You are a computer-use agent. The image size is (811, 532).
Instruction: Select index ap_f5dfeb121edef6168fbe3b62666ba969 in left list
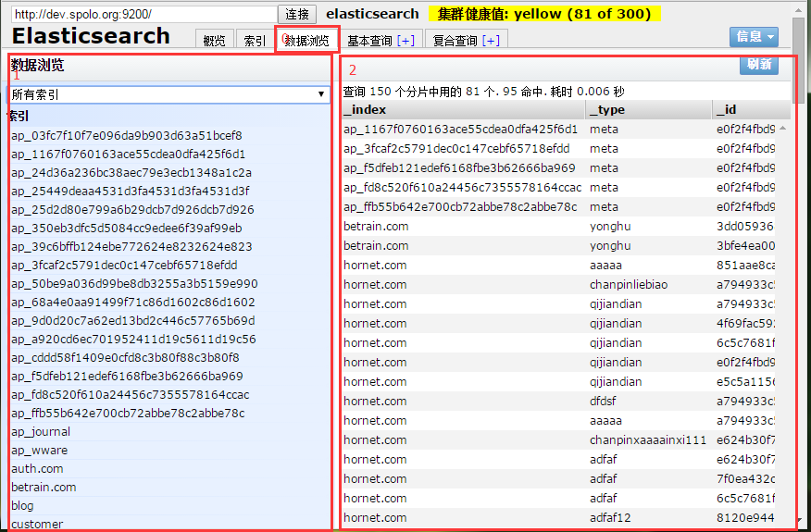point(127,377)
